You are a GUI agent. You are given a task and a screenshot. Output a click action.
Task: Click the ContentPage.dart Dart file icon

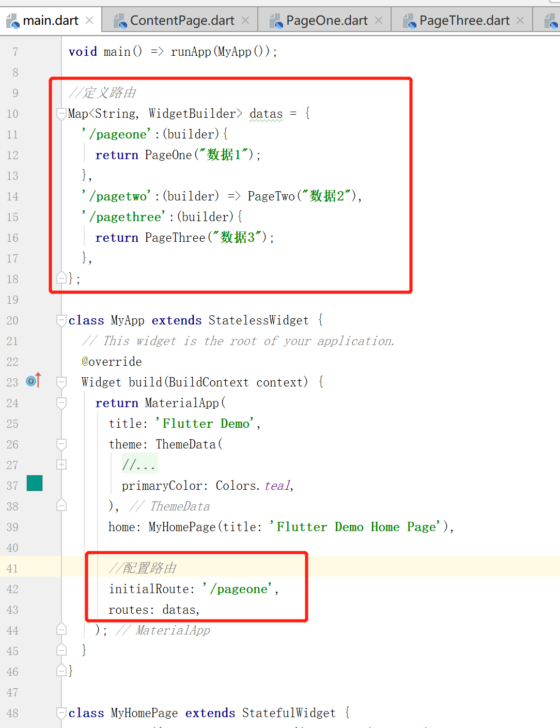tap(120, 21)
